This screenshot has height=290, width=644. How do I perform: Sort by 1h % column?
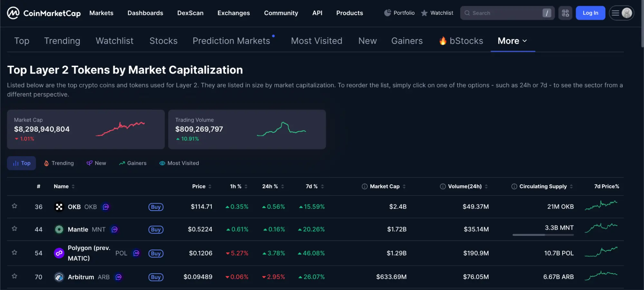pyautogui.click(x=238, y=186)
